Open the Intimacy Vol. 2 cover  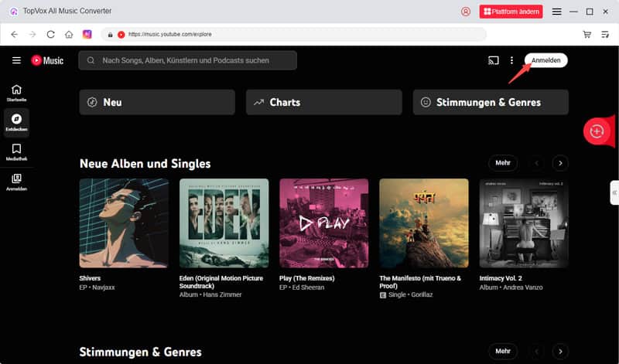coord(524,223)
